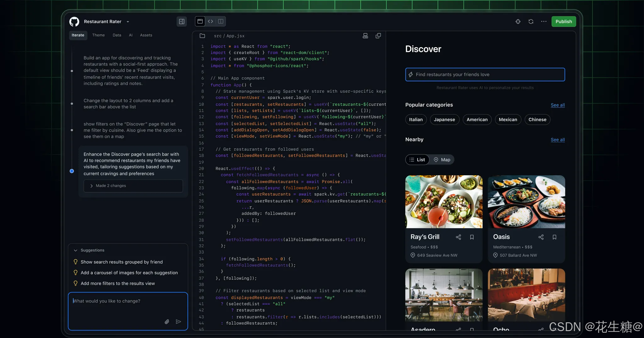
Task: Click code line number 20
Action: [x=201, y=168]
